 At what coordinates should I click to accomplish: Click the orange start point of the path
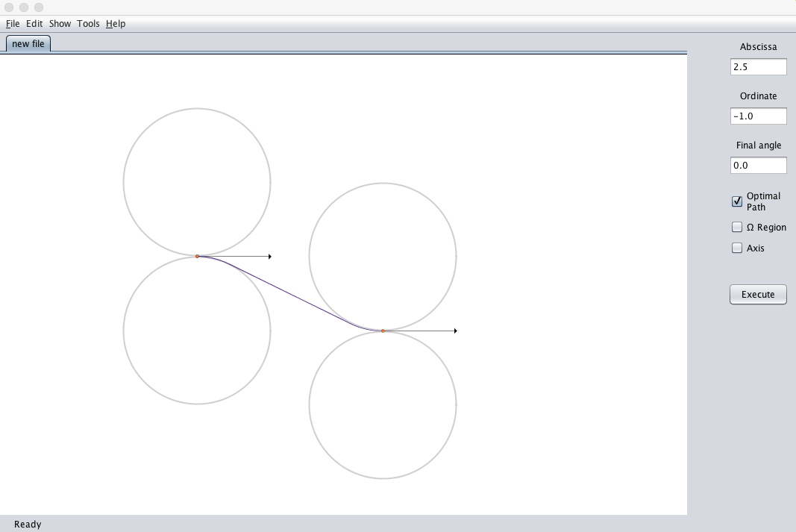pyautogui.click(x=197, y=257)
